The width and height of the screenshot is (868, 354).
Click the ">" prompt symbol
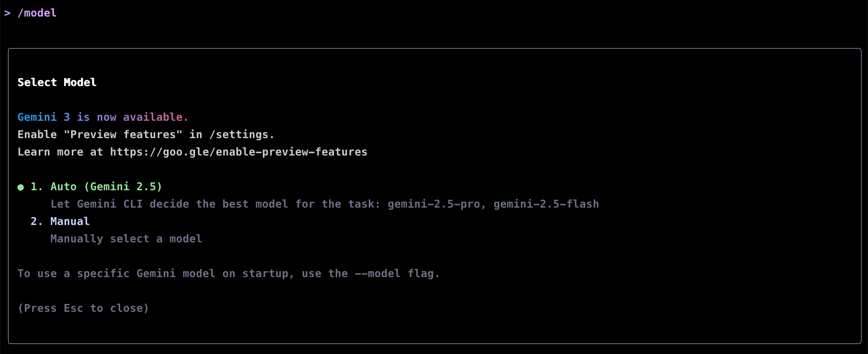(x=7, y=13)
